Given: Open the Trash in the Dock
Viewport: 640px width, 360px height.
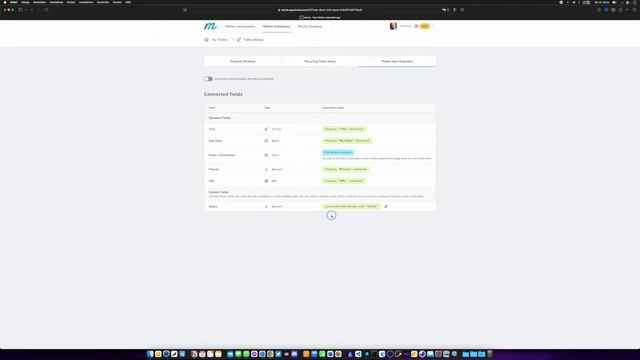Looking at the screenshot, I should [490, 354].
